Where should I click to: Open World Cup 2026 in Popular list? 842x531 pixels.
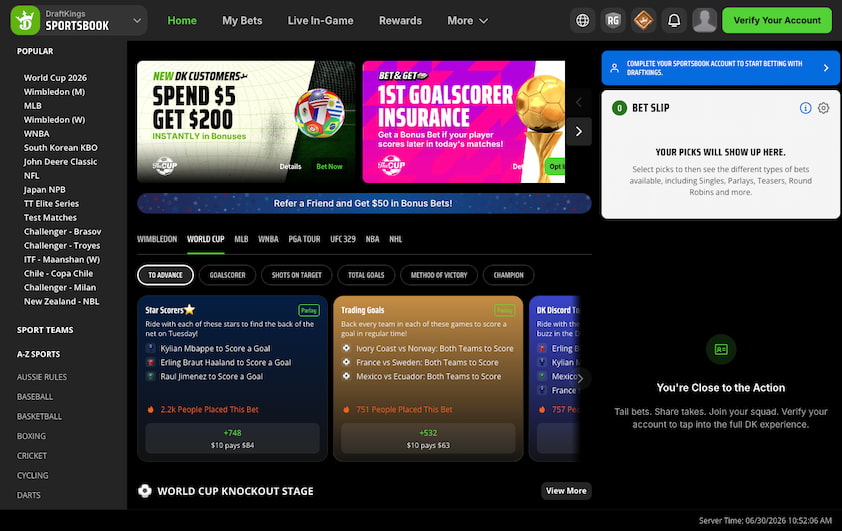coord(55,78)
